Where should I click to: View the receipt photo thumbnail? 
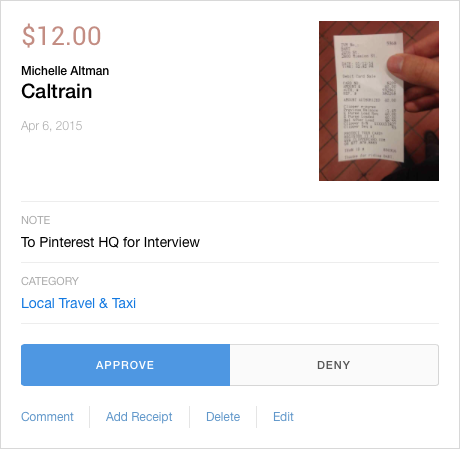379,101
